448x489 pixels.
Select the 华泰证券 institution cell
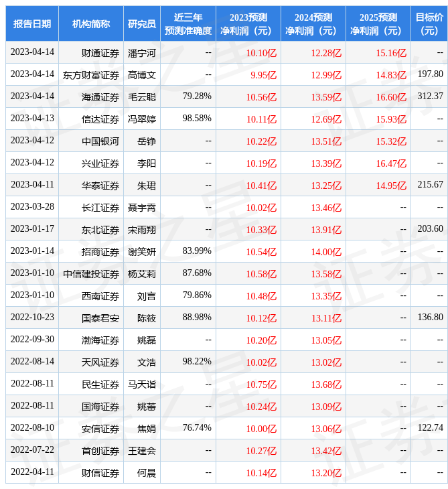90,186
